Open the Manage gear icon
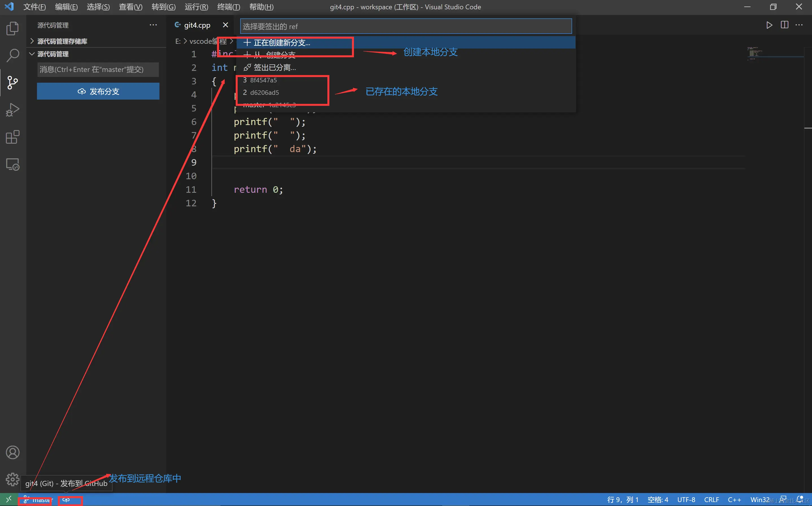 13,479
